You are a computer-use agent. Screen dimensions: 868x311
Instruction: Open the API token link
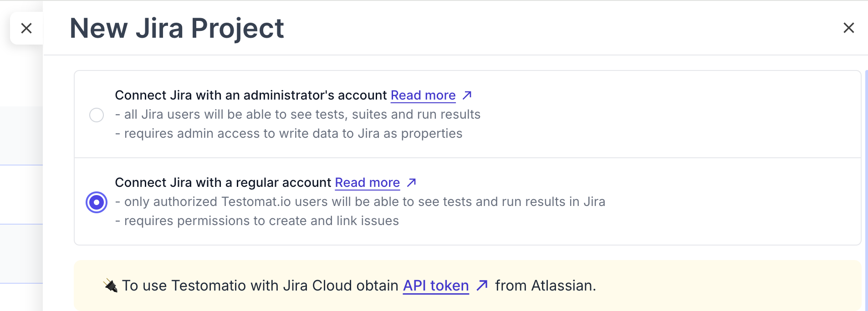[435, 286]
